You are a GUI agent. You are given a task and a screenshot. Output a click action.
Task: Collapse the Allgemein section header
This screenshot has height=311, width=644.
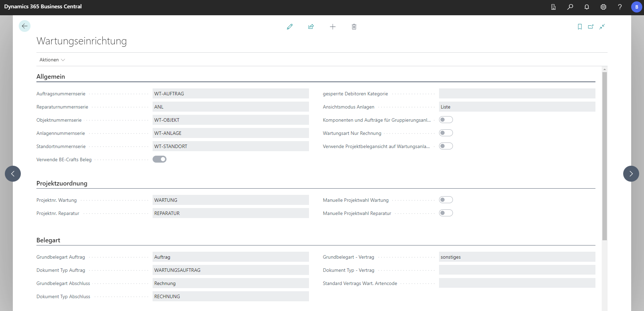click(51, 77)
